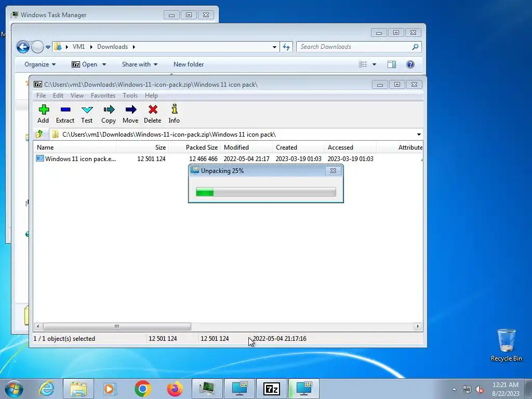Open the View menu
The height and width of the screenshot is (399, 532).
(77, 96)
